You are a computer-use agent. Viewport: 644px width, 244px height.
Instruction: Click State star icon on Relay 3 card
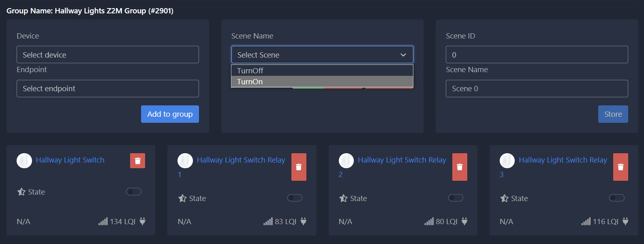[504, 198]
